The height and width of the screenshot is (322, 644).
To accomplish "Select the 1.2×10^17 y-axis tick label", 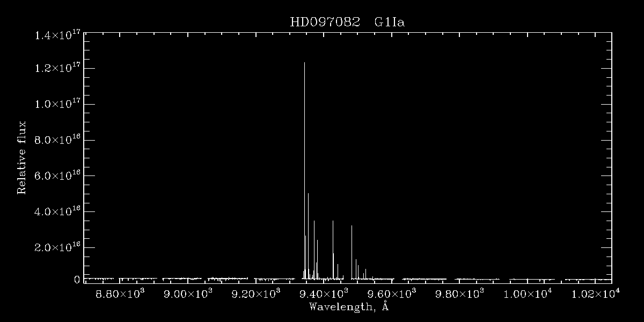I will 57,68.
